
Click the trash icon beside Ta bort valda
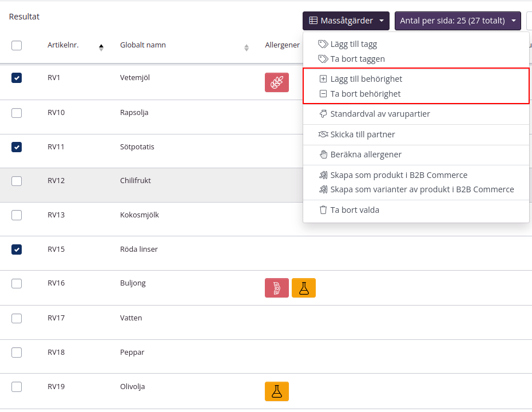pos(323,210)
